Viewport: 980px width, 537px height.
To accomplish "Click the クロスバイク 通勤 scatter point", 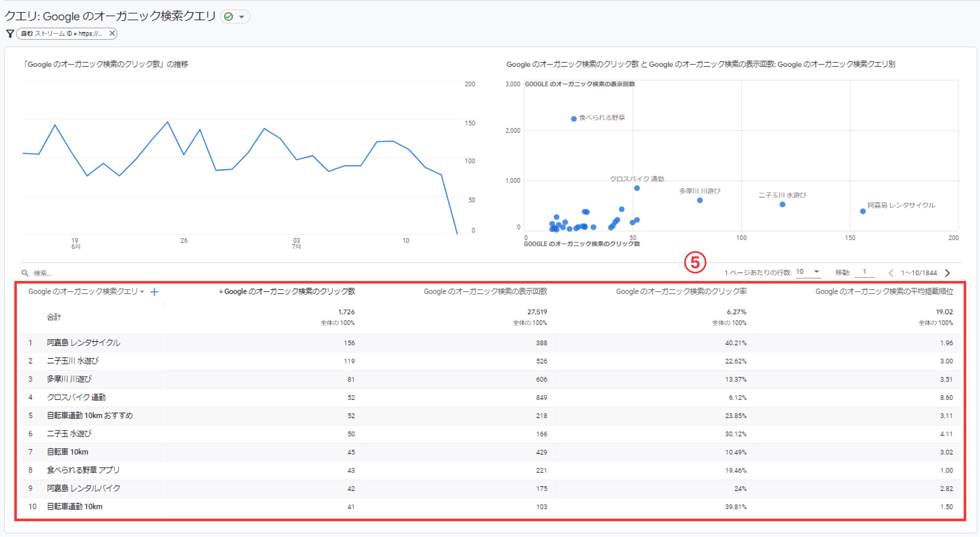I will [637, 188].
